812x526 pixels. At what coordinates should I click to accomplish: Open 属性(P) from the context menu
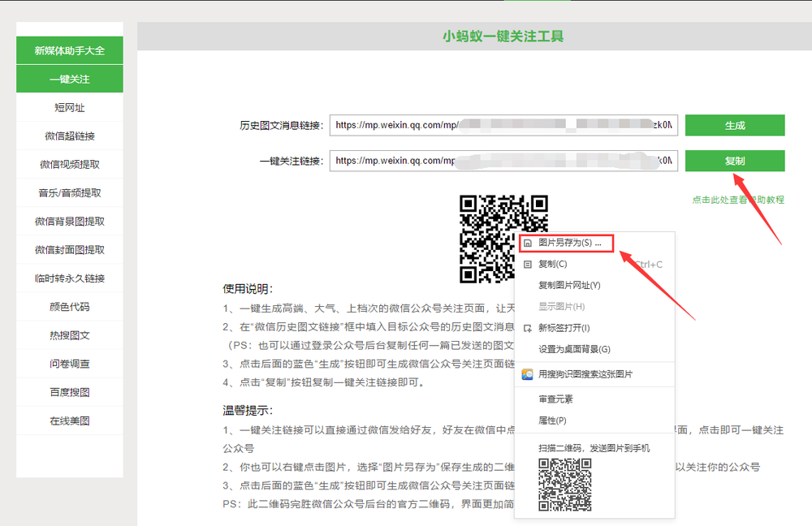[x=594, y=420]
